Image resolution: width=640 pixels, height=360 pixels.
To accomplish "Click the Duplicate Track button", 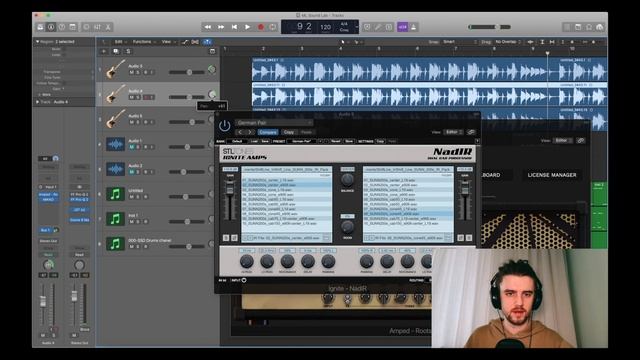I will pos(116,51).
